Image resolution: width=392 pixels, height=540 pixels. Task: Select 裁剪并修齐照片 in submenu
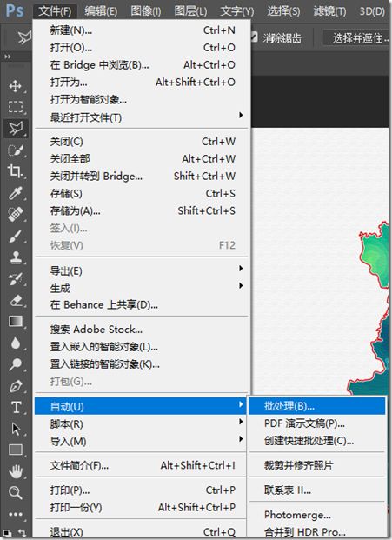pos(317,465)
